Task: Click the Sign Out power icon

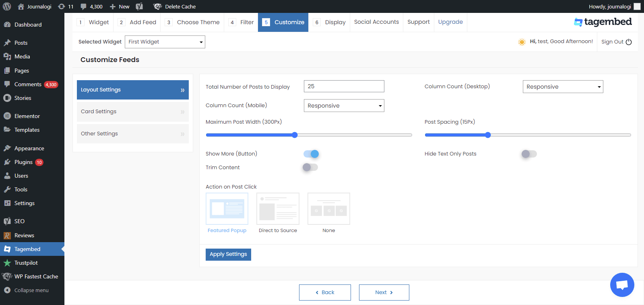Action: [x=629, y=42]
